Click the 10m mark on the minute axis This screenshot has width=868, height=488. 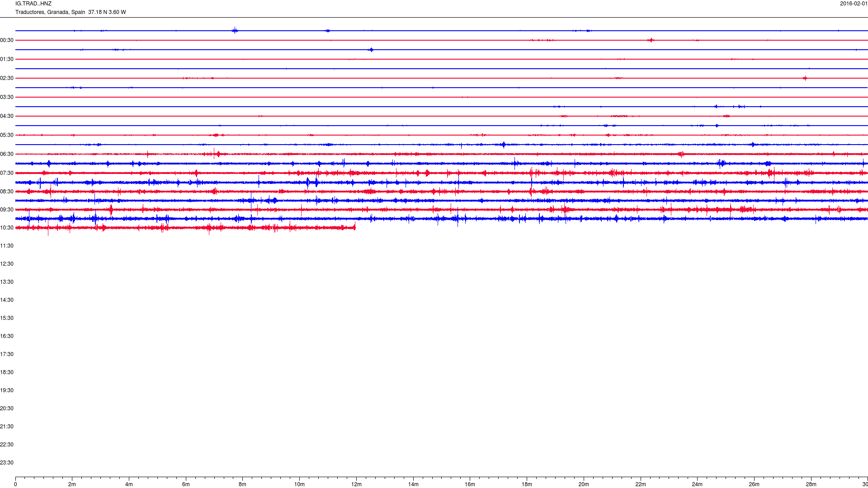click(x=299, y=484)
